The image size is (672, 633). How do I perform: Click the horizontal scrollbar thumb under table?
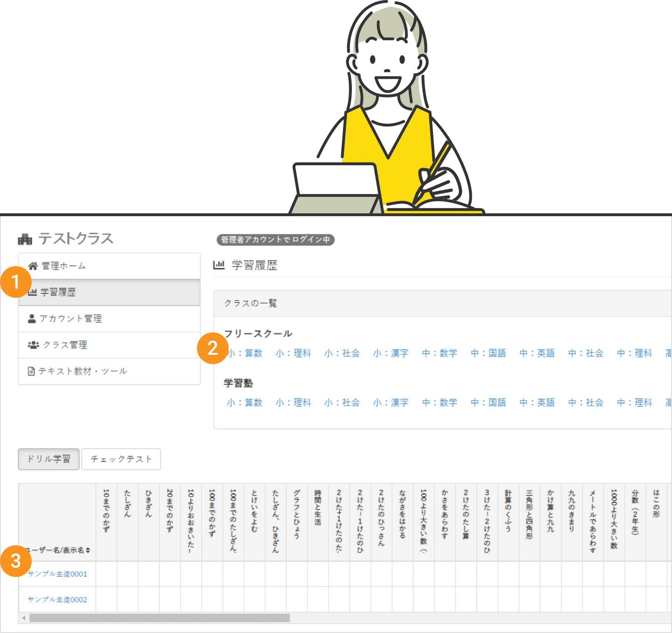(159, 618)
